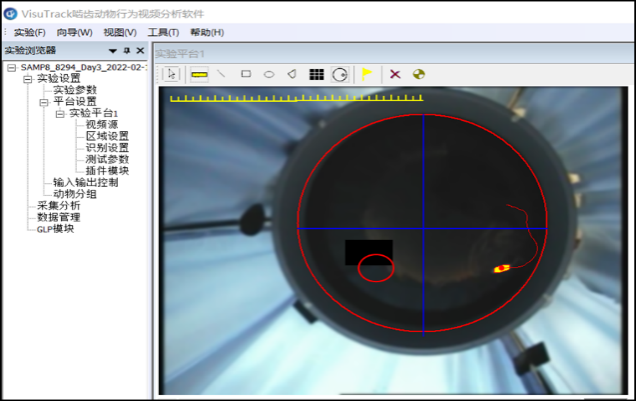
Task: Select the polygon zone tool
Action: pyautogui.click(x=292, y=74)
